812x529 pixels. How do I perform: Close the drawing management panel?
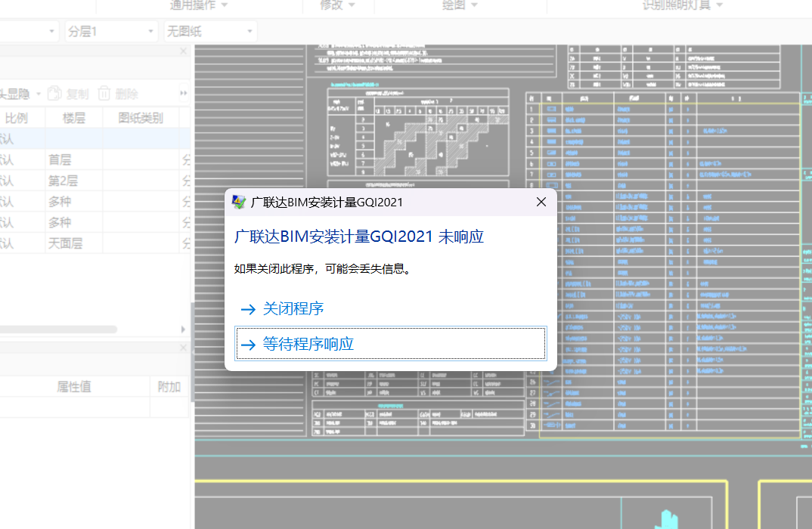tap(183, 51)
